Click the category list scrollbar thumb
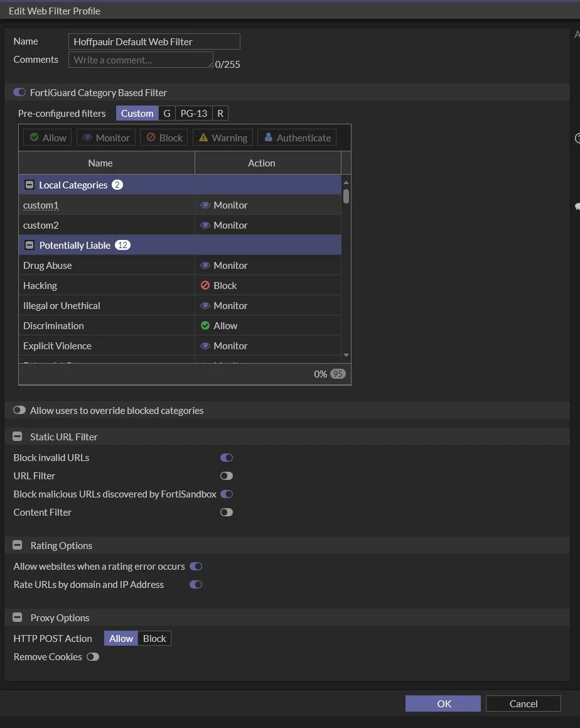The image size is (580, 728). tap(346, 197)
